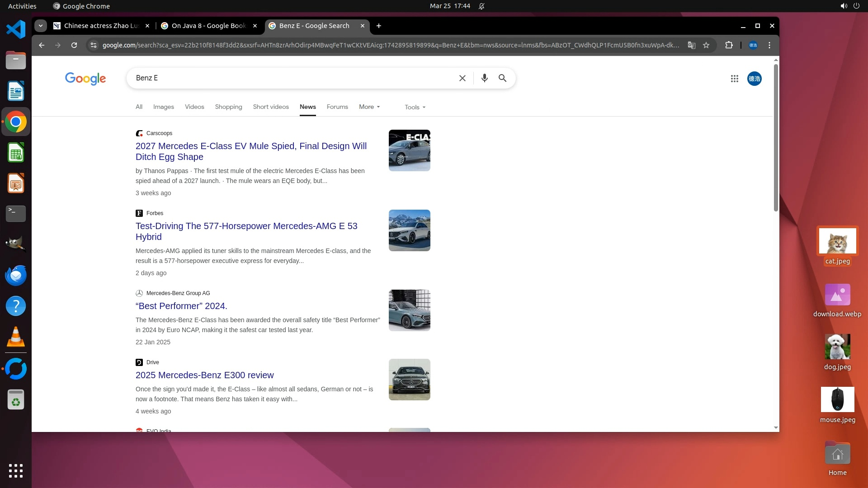Click the voice search microphone icon
Screen dimensions: 868x488
click(484, 78)
